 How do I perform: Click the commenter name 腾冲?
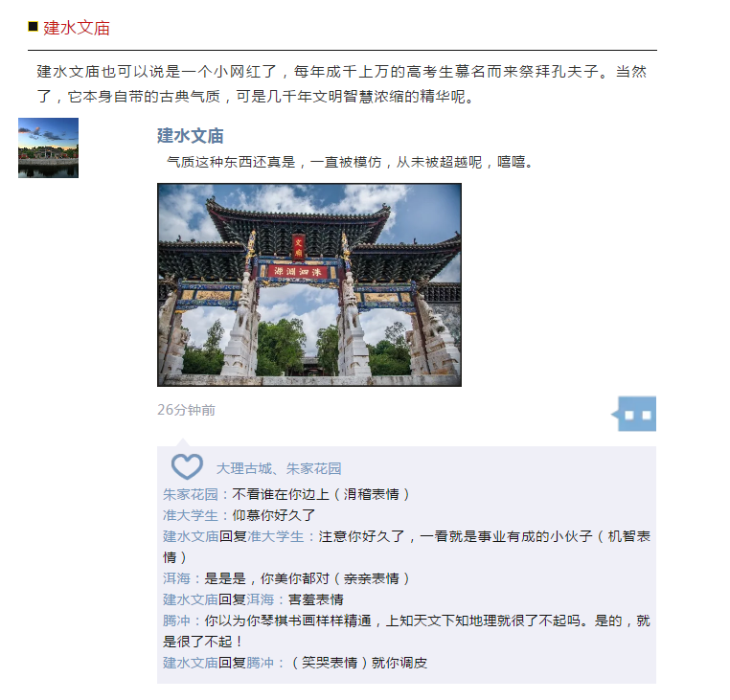click(176, 621)
